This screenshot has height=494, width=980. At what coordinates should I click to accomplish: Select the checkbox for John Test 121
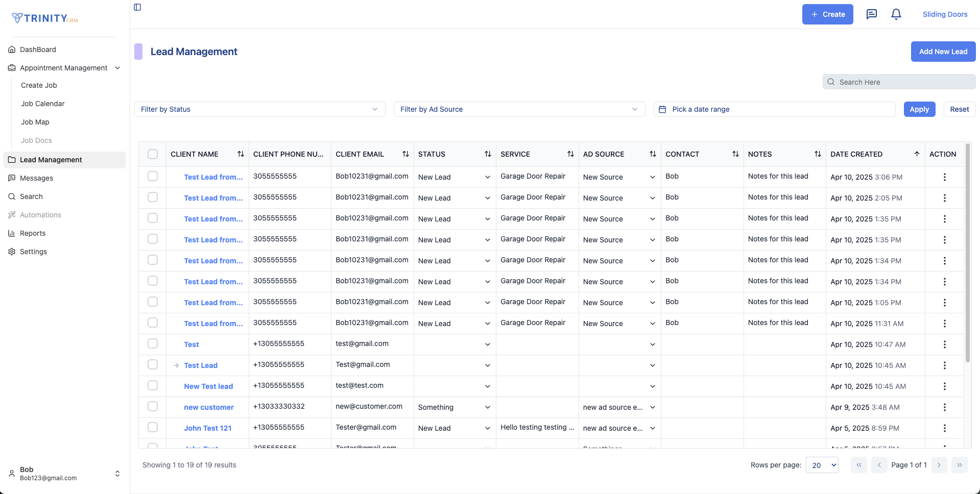(153, 427)
